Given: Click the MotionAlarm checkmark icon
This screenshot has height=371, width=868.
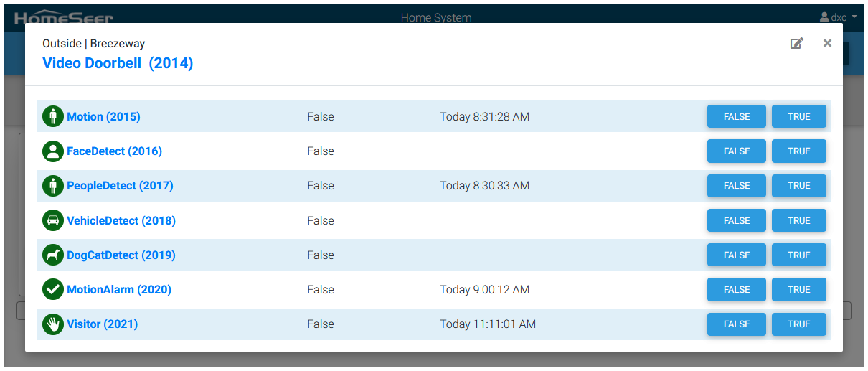Looking at the screenshot, I should (53, 290).
